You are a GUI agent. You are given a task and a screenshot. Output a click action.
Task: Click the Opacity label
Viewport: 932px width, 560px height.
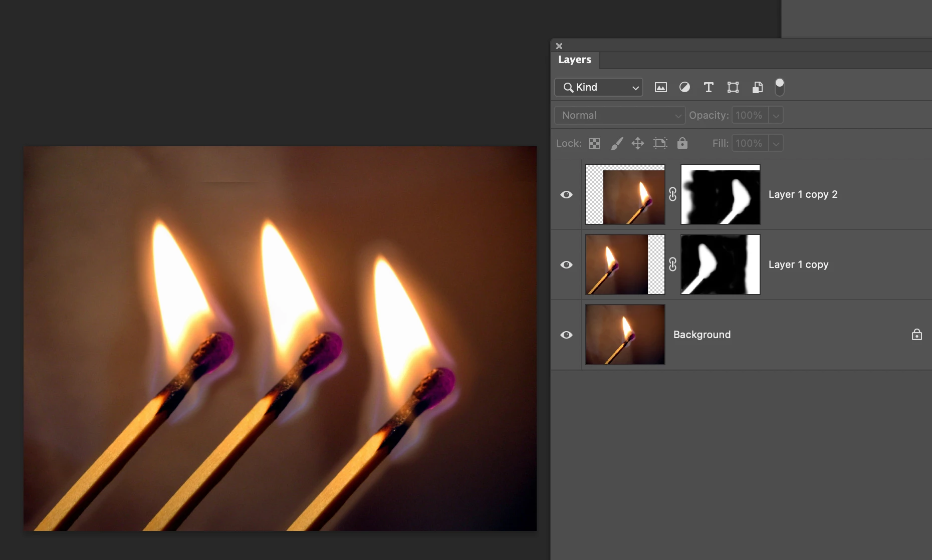(x=709, y=115)
